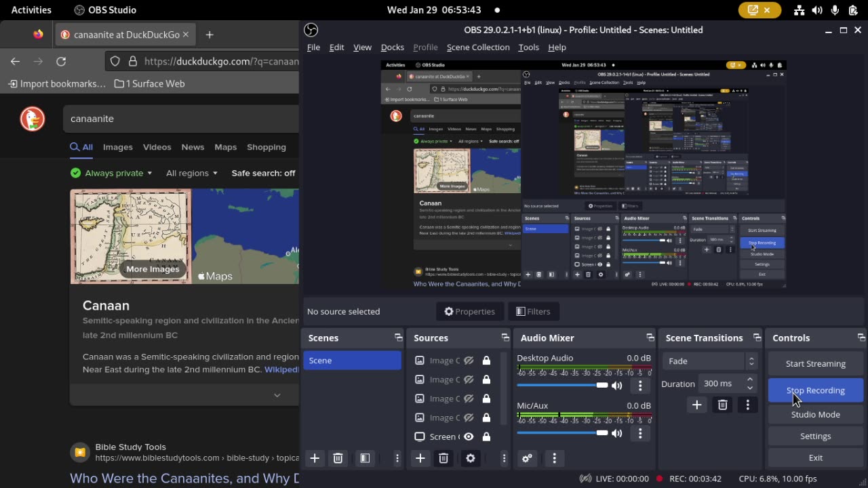Open Mic/Aux three-dot options
868x488 pixels.
pyautogui.click(x=640, y=433)
